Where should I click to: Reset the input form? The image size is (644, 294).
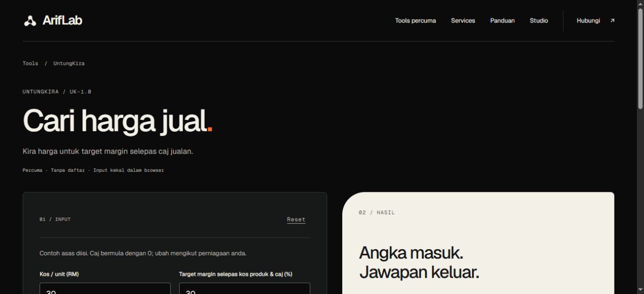point(296,220)
